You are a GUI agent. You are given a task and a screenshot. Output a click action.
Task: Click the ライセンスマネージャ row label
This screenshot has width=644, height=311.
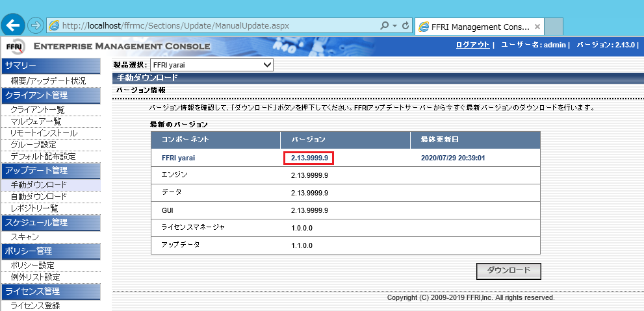193,227
